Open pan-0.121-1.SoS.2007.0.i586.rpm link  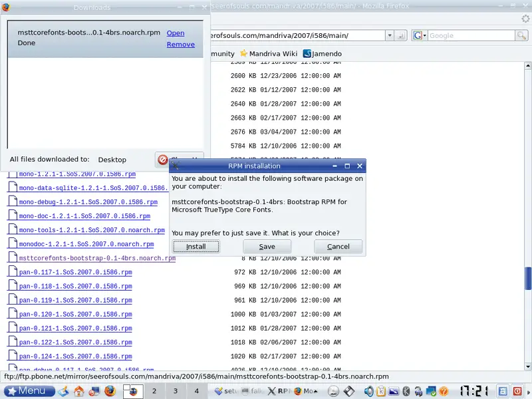75,329
